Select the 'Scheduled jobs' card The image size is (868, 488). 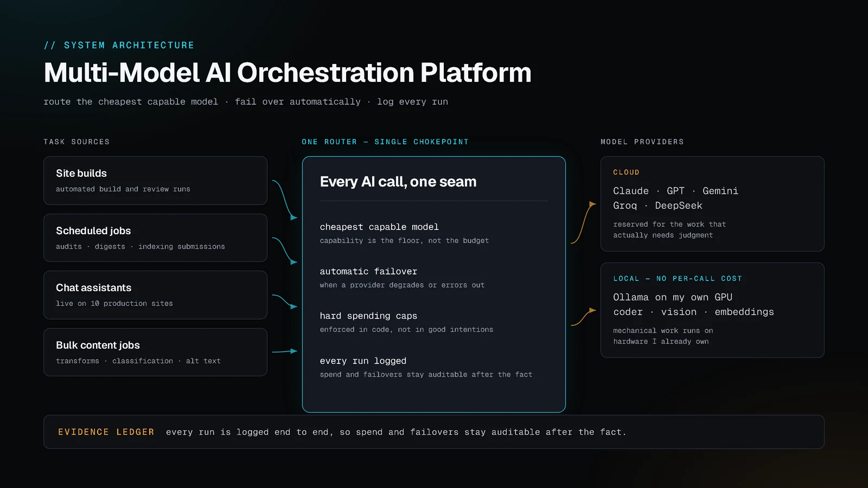155,238
